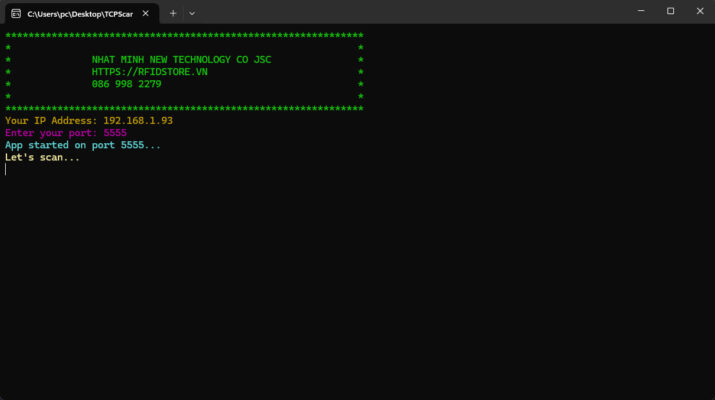Click the terminal icon in the tab

[16, 13]
